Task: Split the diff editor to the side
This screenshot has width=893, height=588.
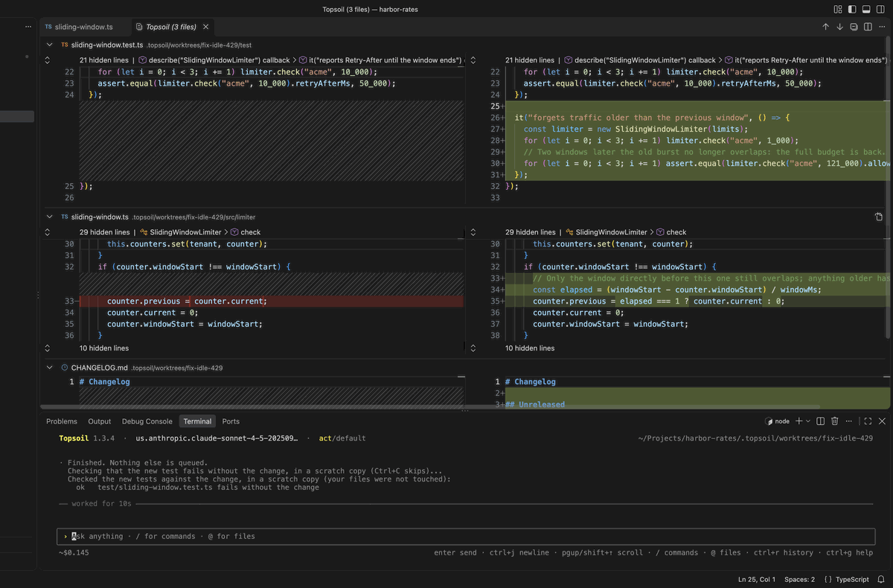Action: (x=868, y=27)
